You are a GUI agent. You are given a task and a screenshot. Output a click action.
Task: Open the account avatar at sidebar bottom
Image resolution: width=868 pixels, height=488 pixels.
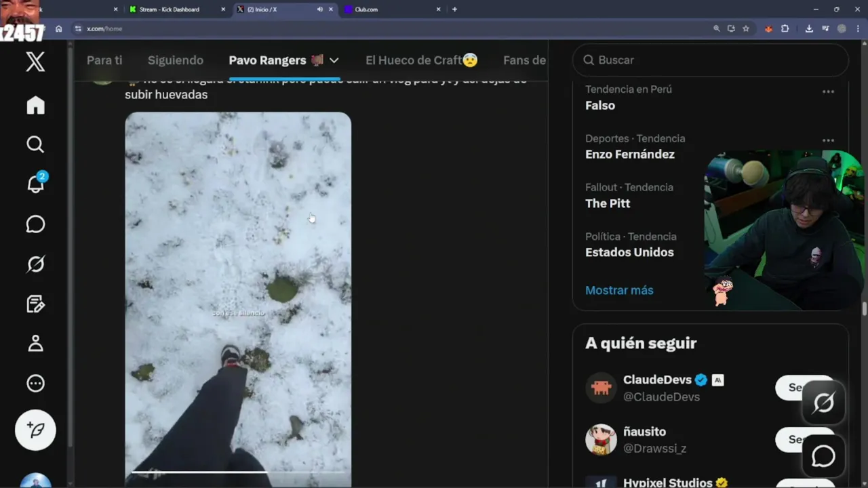pos(35,481)
